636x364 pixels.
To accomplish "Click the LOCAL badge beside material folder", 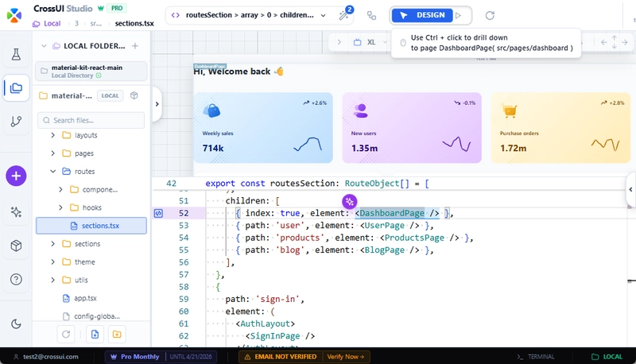I will 110,95.
